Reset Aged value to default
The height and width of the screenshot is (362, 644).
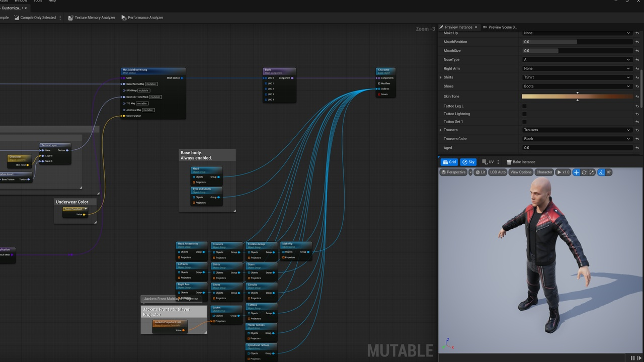[x=637, y=148]
